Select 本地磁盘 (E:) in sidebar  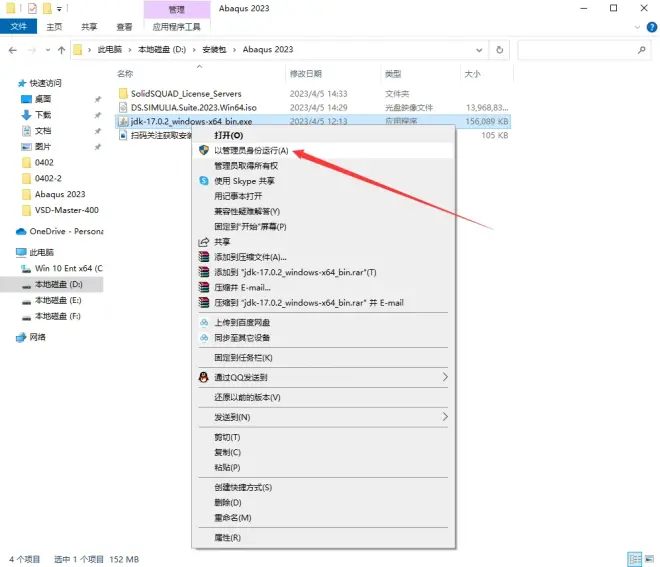[58, 300]
